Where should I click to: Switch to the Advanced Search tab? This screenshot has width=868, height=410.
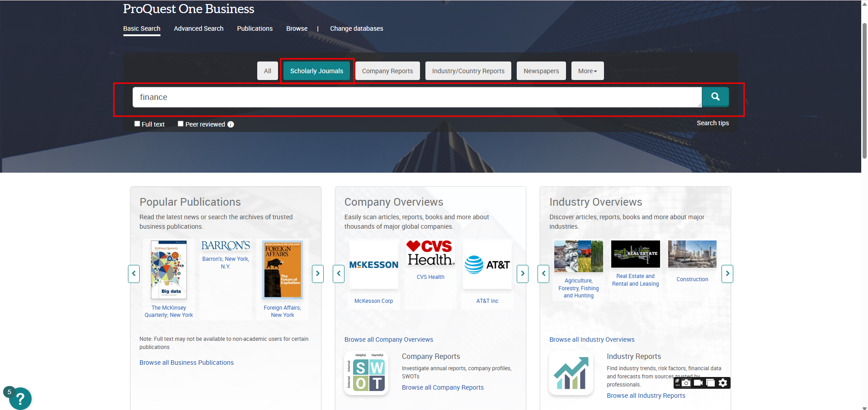click(198, 28)
